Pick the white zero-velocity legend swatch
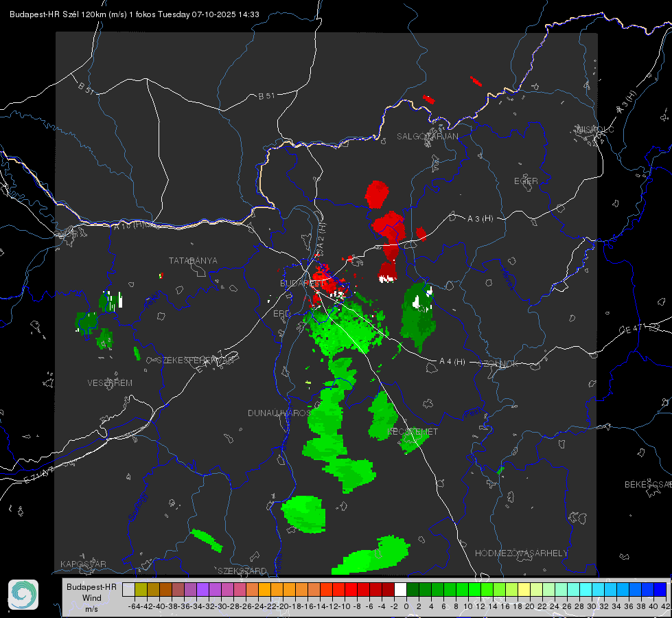 400,589
